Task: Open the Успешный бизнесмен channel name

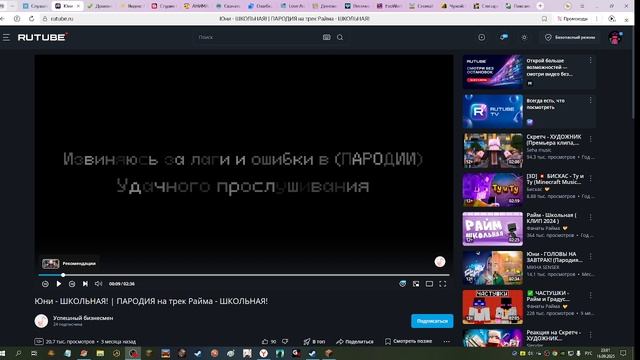Action: pyautogui.click(x=83, y=318)
